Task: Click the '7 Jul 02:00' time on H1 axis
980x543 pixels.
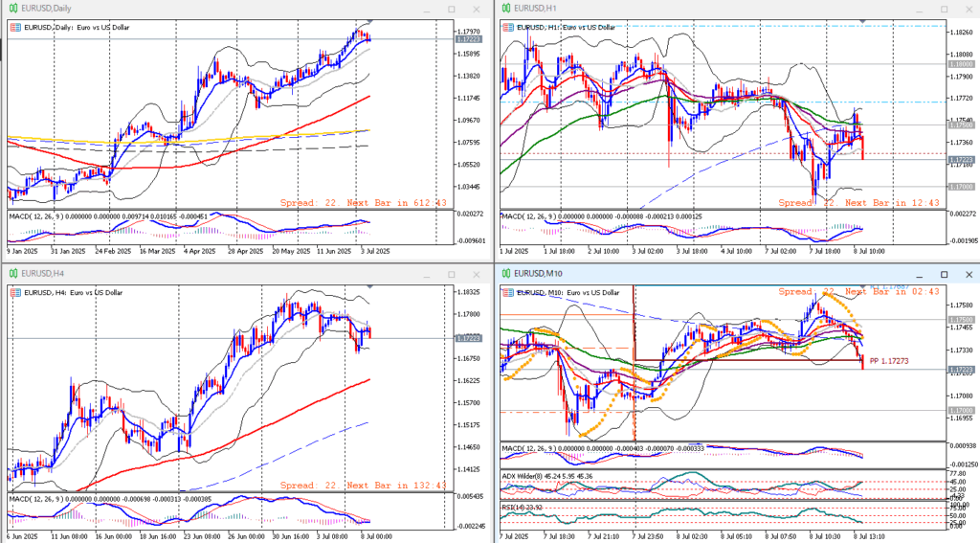Action: coord(780,252)
